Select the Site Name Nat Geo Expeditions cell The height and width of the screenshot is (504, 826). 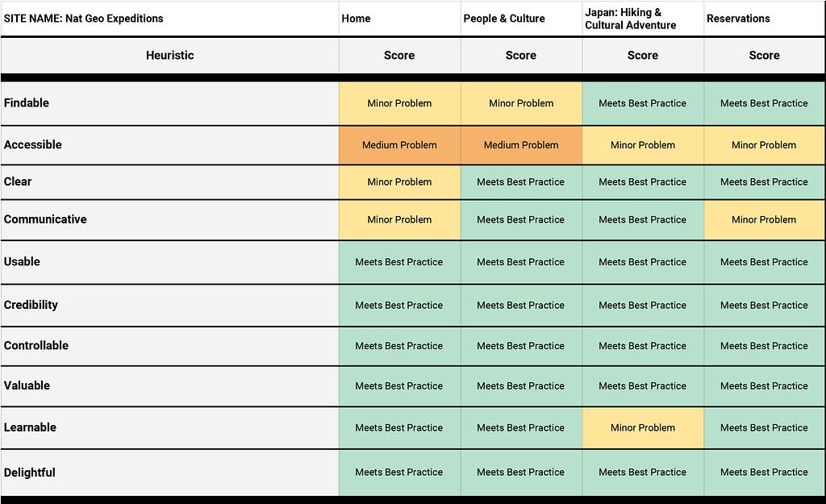pyautogui.click(x=169, y=19)
